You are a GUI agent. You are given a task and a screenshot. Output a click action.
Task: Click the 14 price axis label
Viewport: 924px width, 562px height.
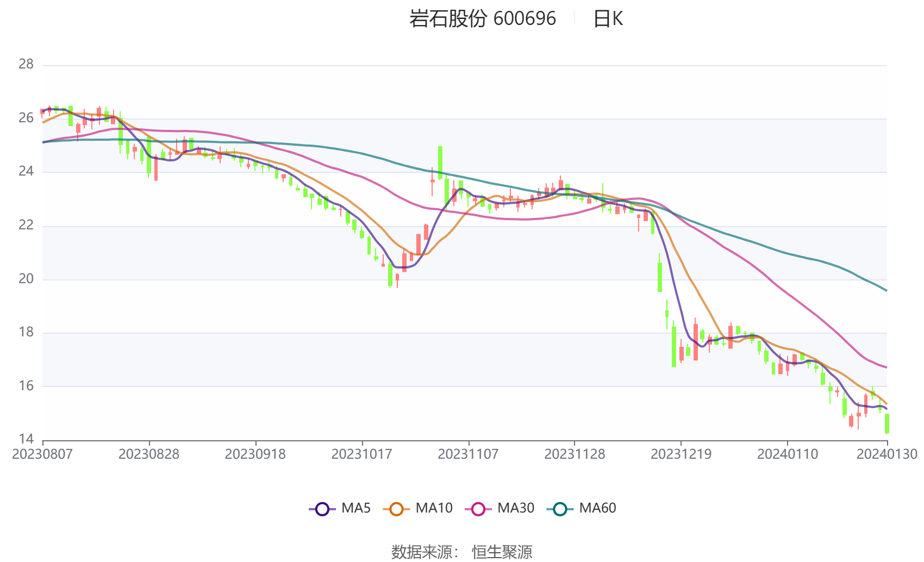click(26, 439)
